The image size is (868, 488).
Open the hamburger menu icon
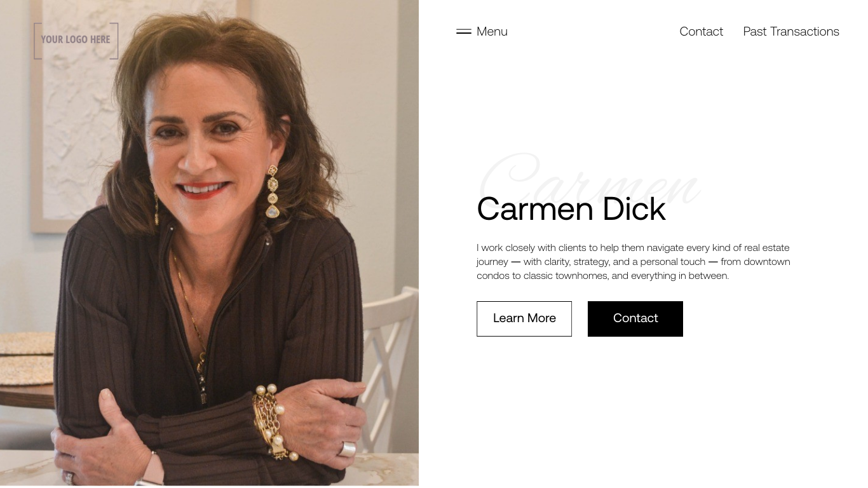click(464, 31)
